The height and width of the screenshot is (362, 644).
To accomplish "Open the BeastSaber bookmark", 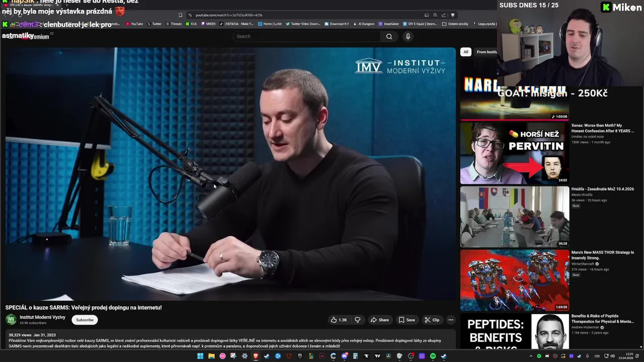I will pyautogui.click(x=388, y=24).
